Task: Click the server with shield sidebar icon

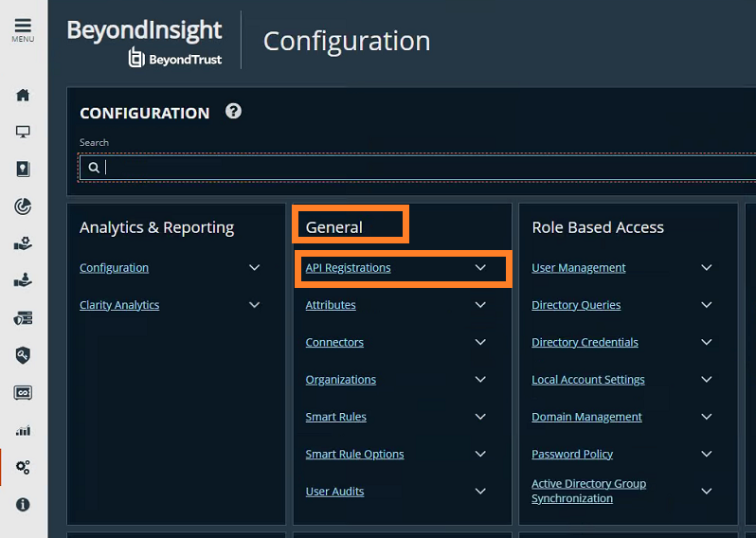Action: point(23,318)
